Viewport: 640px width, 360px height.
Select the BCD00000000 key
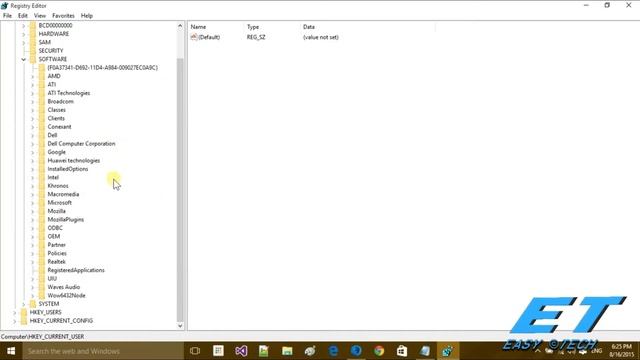pos(55,25)
